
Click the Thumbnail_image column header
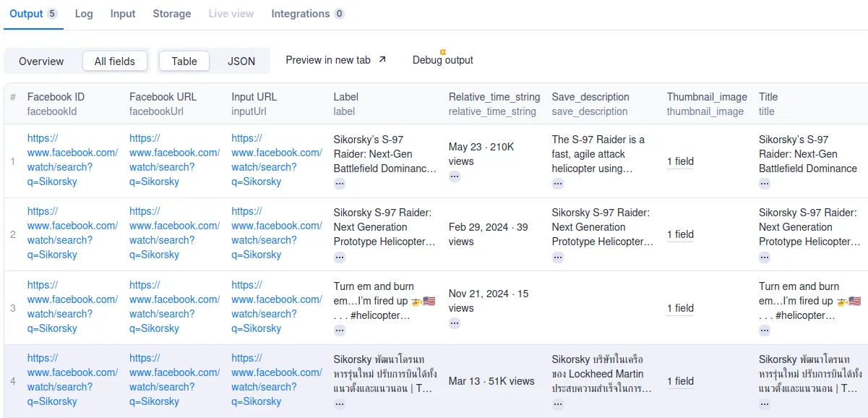pos(707,103)
